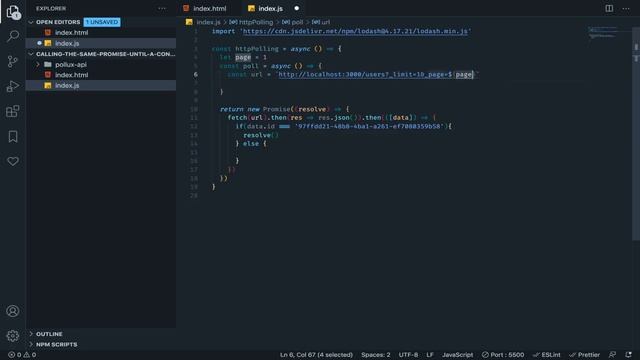
Task: Click the 1 Unsaved badge
Action: coord(102,22)
